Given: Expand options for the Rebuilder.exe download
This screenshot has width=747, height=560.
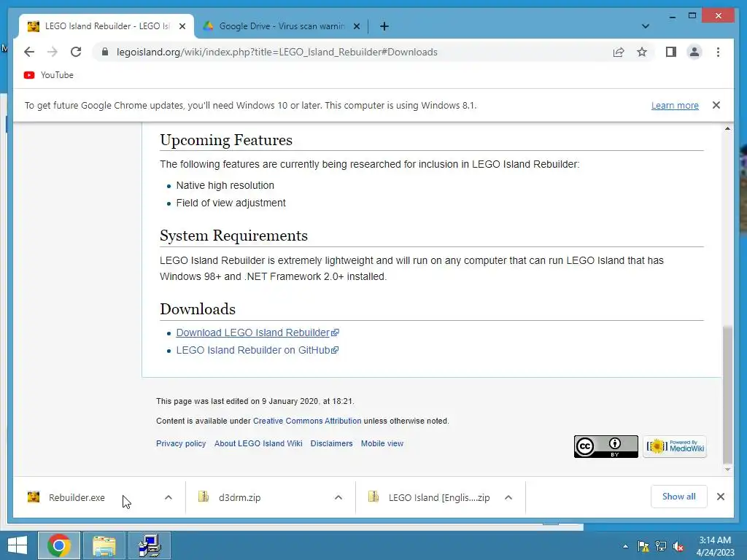Looking at the screenshot, I should [169, 497].
